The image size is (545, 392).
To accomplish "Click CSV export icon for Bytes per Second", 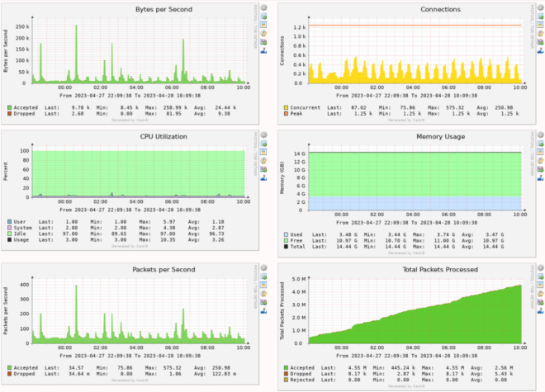I will pyautogui.click(x=264, y=17).
